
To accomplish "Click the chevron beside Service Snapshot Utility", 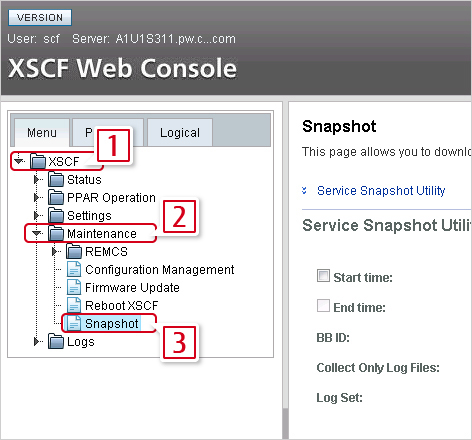I will pyautogui.click(x=304, y=191).
